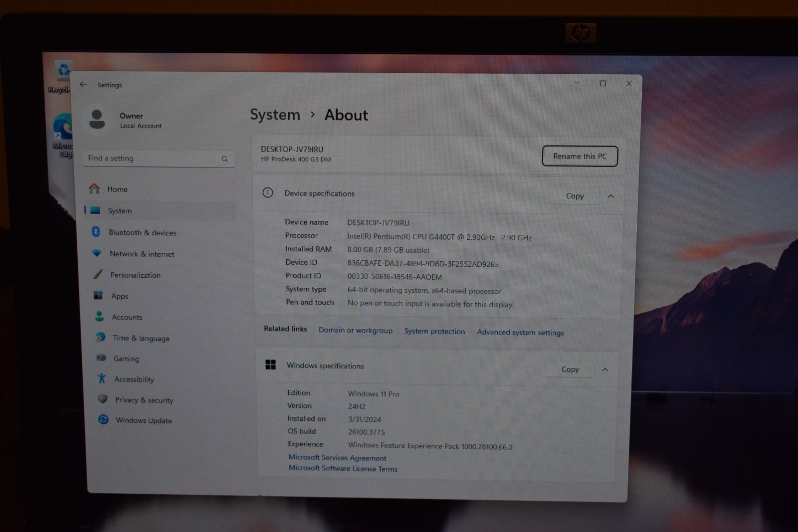Click the Apps icon in sidebar
This screenshot has height=532, width=798.
tap(98, 295)
